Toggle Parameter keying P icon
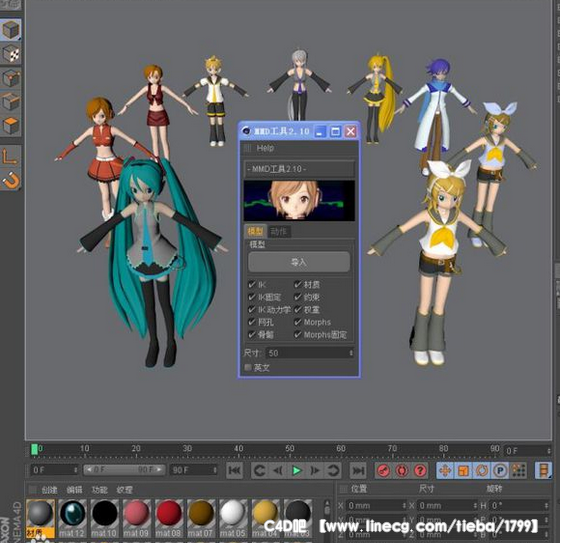The image size is (564, 543). pyautogui.click(x=500, y=470)
